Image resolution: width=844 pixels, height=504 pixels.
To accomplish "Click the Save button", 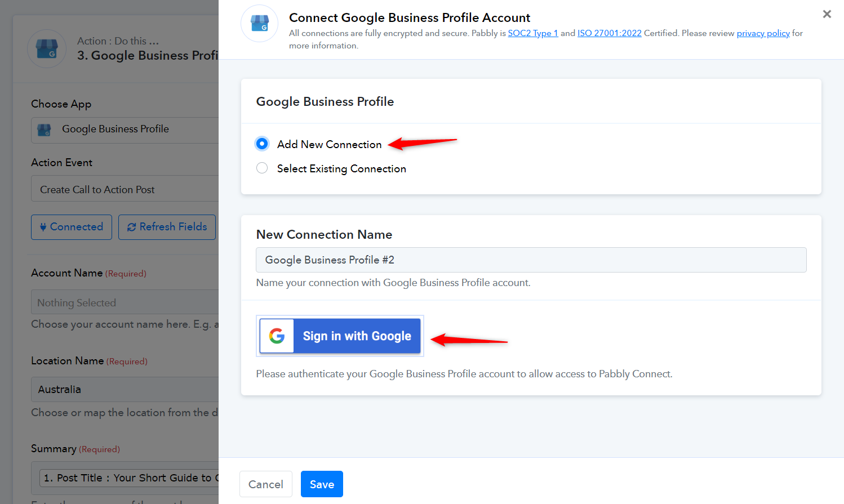I will [322, 484].
